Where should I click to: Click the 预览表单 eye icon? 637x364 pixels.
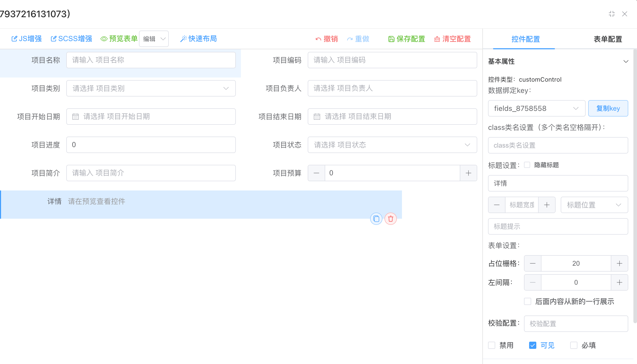104,39
